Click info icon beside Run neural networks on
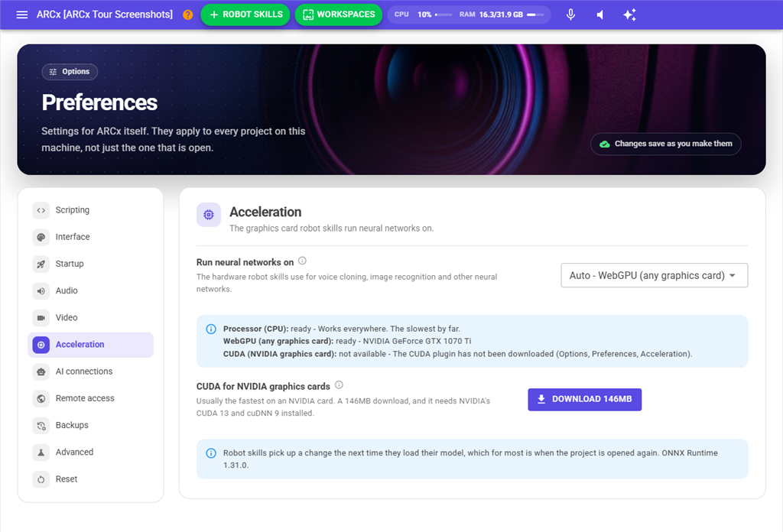Screen dimensions: 783x532 coord(302,261)
